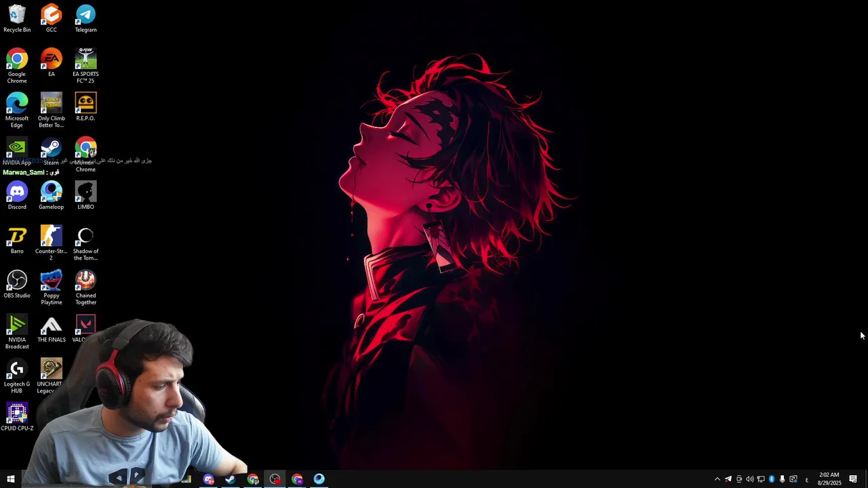Open Microsoft Edge desktop icon

pyautogui.click(x=17, y=110)
